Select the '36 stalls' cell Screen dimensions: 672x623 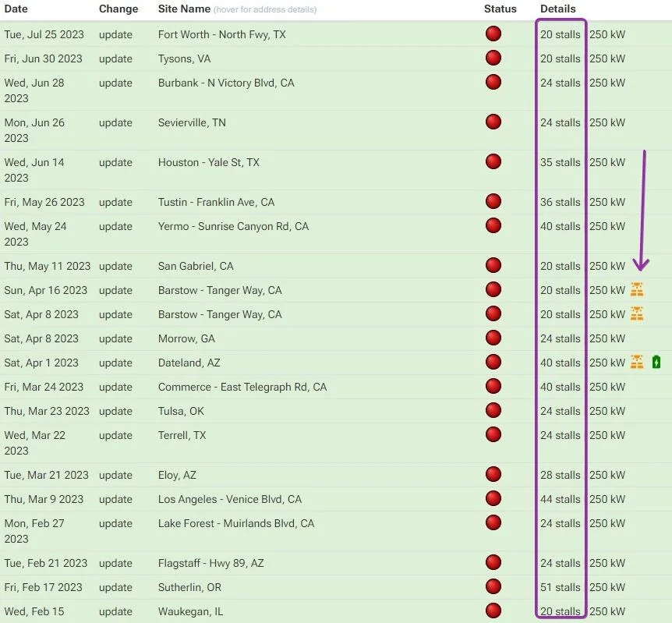pos(560,202)
